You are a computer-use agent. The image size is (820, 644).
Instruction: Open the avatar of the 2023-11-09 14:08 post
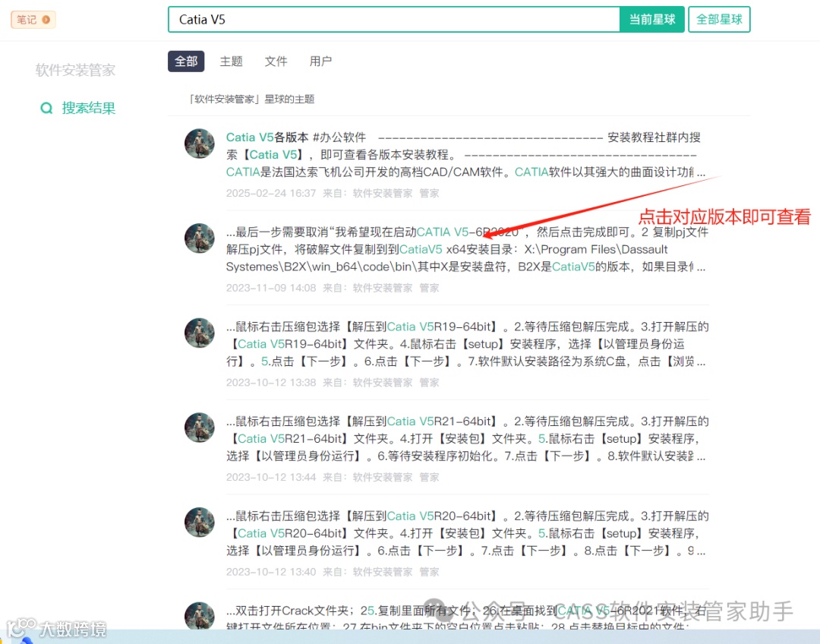(199, 238)
